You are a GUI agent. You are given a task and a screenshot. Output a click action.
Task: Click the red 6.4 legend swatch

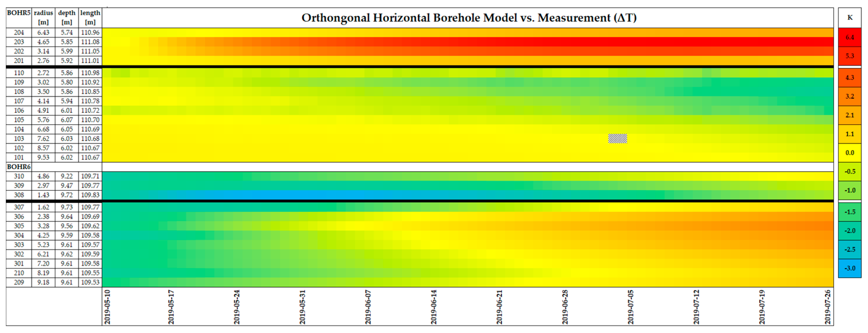850,37
